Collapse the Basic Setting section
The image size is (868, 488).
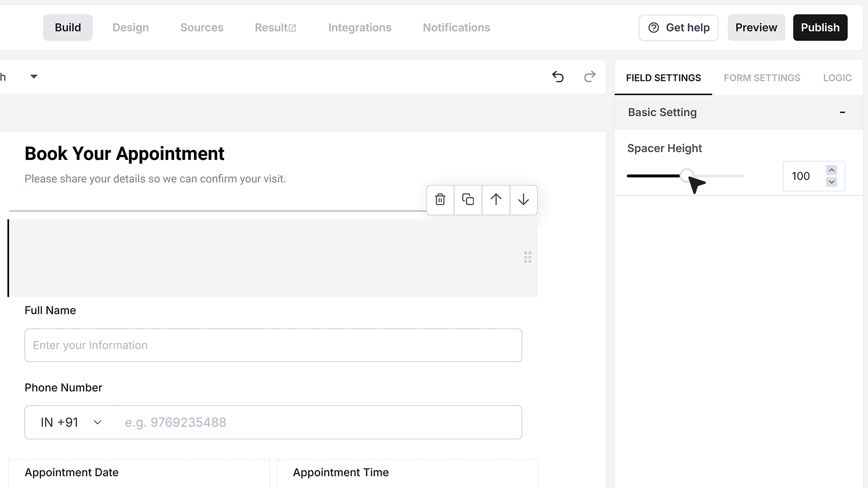842,112
